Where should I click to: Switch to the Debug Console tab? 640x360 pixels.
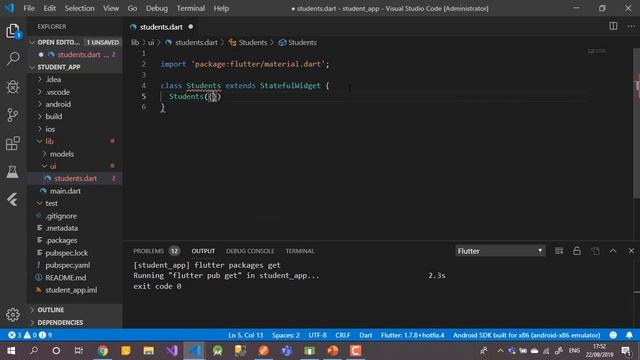250,251
